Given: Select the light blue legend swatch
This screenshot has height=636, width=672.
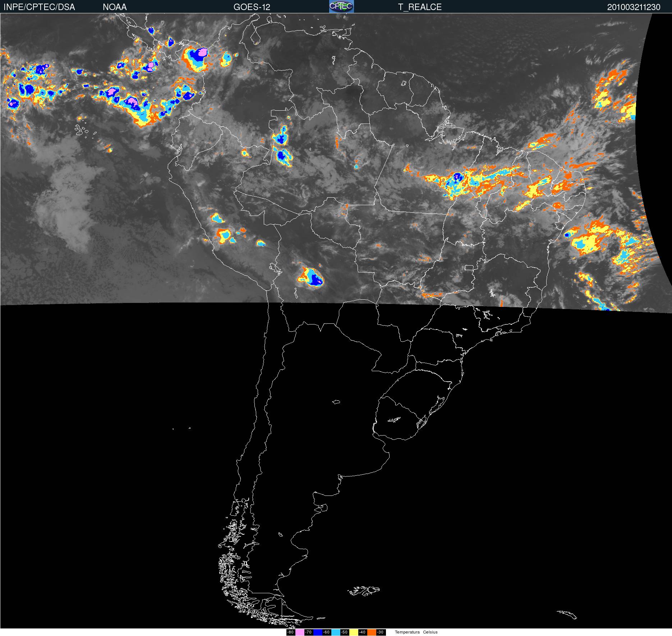Looking at the screenshot, I should 336,632.
